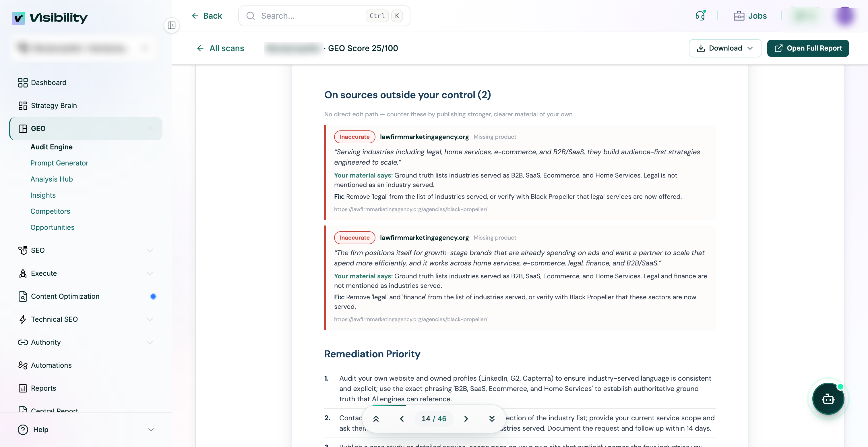Open Opportunities submenu item

(x=52, y=228)
